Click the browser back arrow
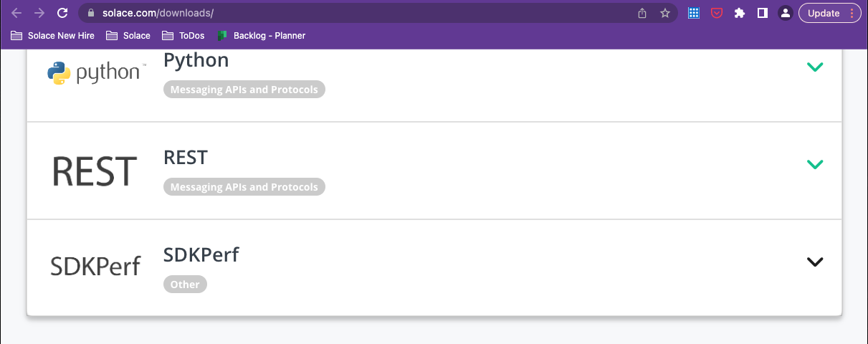The width and height of the screenshot is (868, 344). click(16, 13)
